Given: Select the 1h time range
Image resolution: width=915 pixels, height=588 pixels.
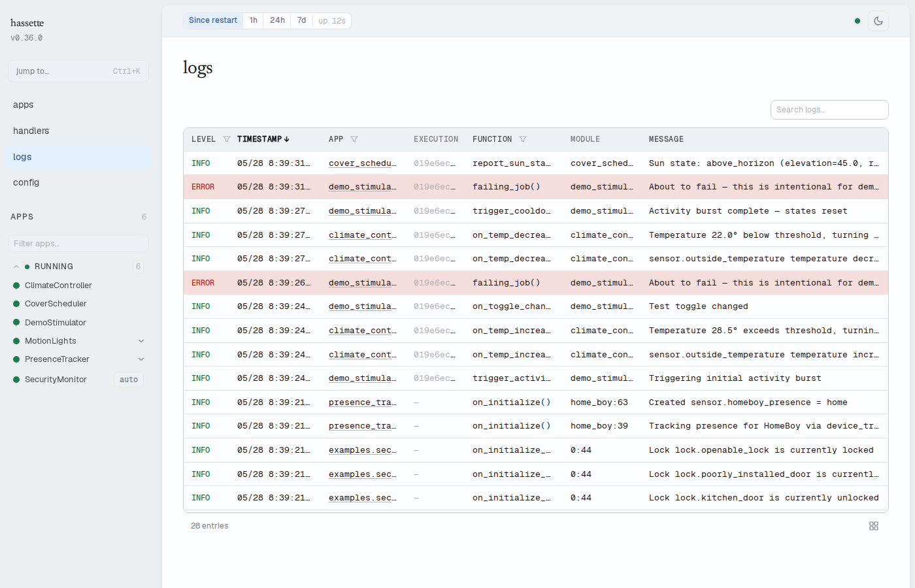Looking at the screenshot, I should click(254, 21).
